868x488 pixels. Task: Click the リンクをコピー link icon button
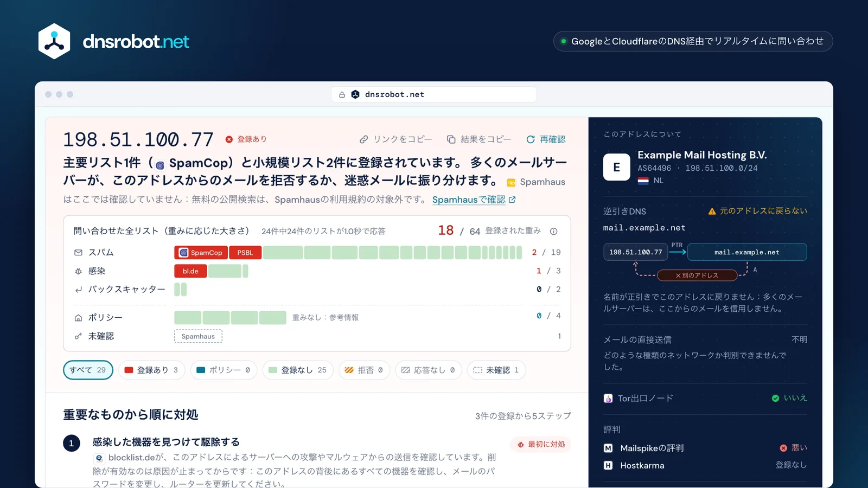(x=395, y=139)
